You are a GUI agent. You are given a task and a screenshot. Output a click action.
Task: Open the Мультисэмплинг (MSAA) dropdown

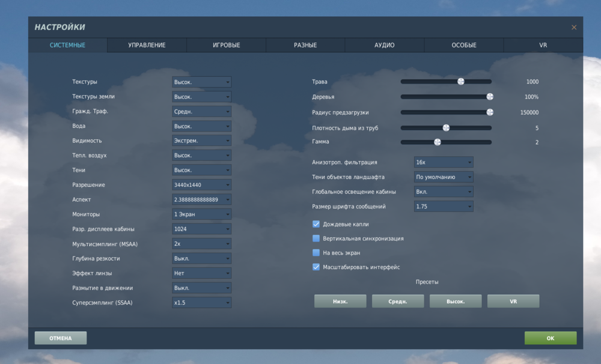(x=201, y=244)
